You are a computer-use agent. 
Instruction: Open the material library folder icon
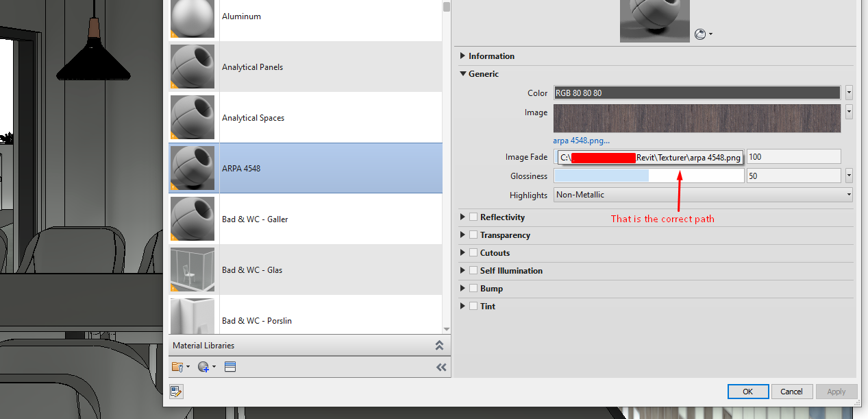[180, 367]
